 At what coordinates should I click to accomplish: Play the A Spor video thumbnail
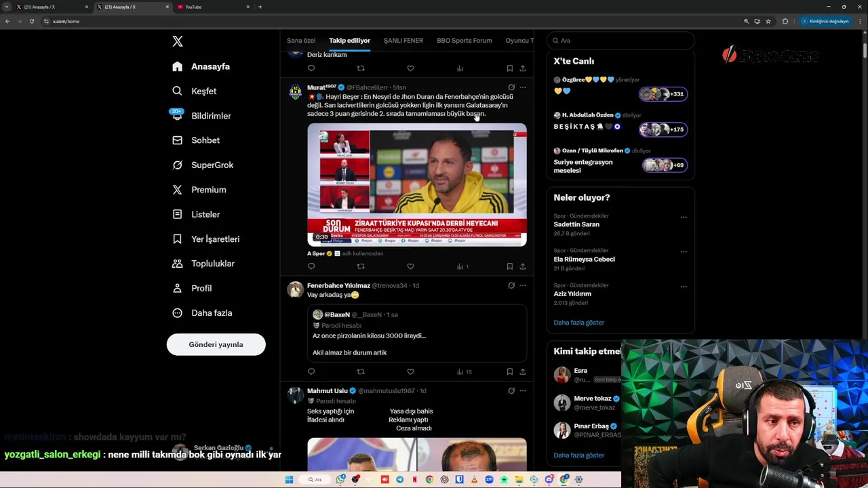[x=417, y=184]
